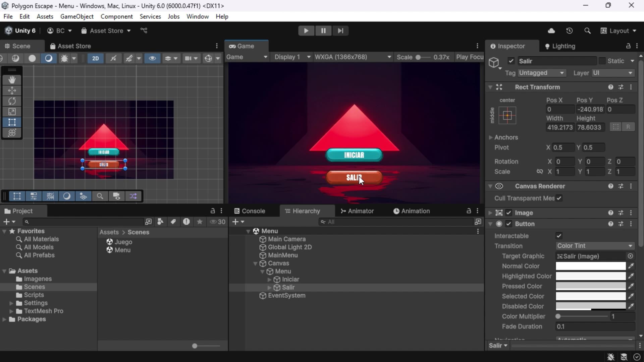Click the Pressed Color swatch of the Button

pyautogui.click(x=590, y=286)
